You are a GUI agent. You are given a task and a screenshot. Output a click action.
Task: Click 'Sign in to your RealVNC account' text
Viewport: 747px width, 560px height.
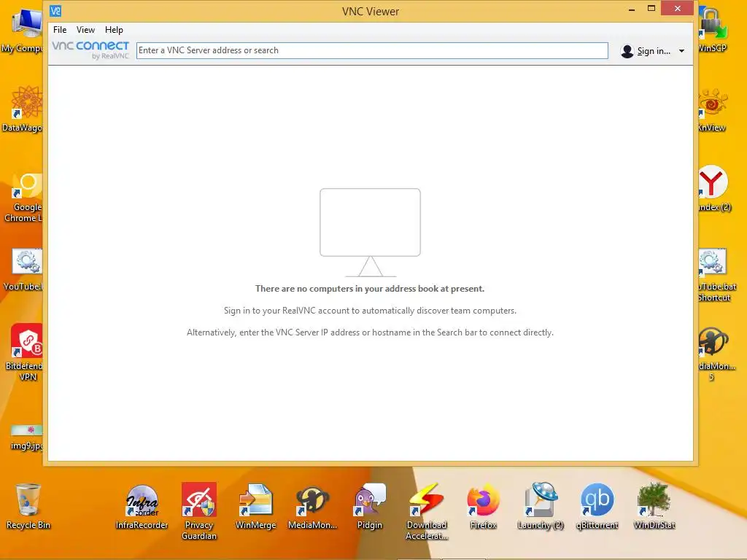pyautogui.click(x=370, y=311)
